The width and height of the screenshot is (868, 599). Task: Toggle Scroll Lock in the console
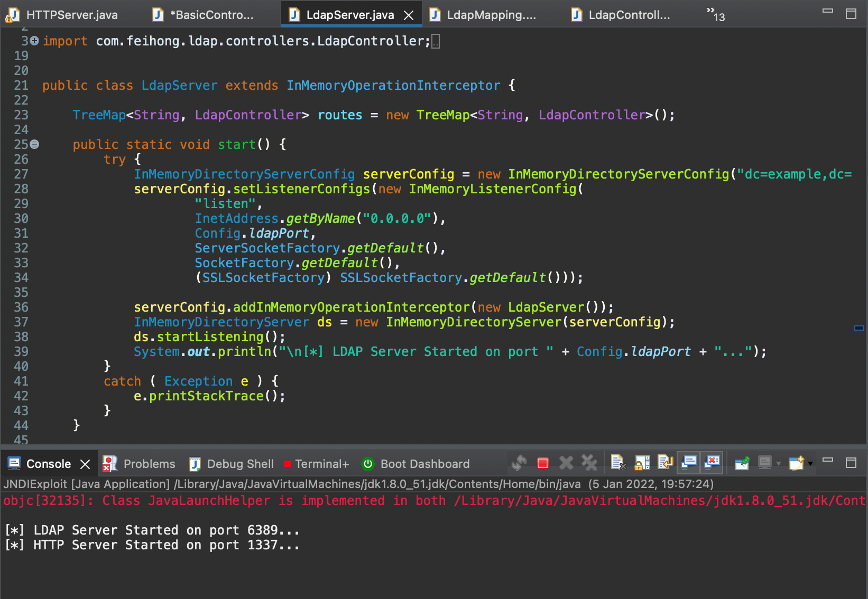[642, 463]
